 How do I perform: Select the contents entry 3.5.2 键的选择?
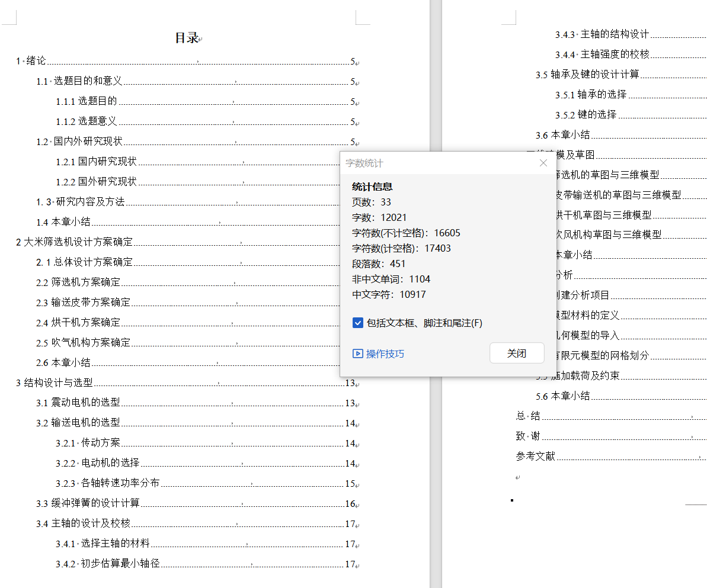pos(631,115)
